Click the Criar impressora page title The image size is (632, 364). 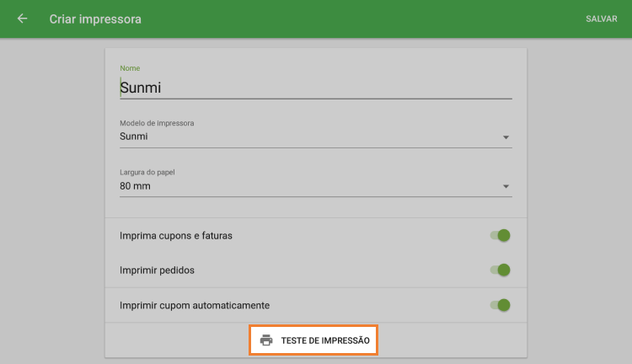pos(95,19)
